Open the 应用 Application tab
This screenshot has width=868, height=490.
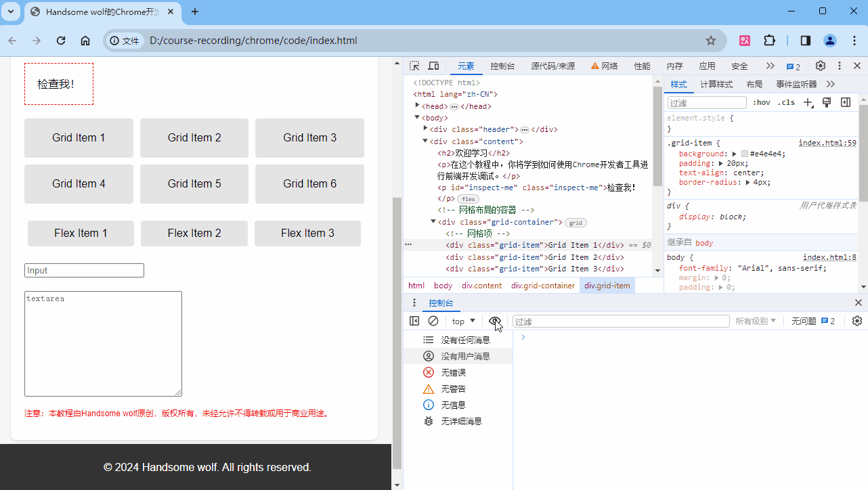707,66
